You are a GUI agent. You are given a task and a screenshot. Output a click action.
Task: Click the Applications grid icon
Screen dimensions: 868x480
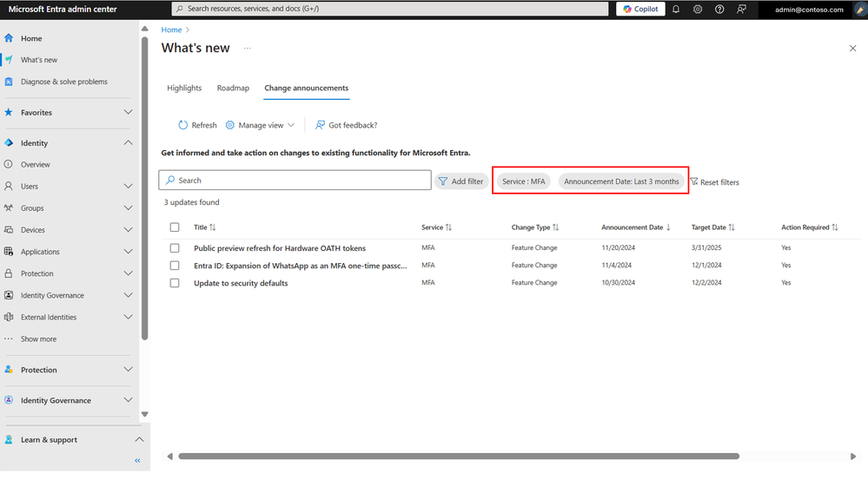[9, 252]
